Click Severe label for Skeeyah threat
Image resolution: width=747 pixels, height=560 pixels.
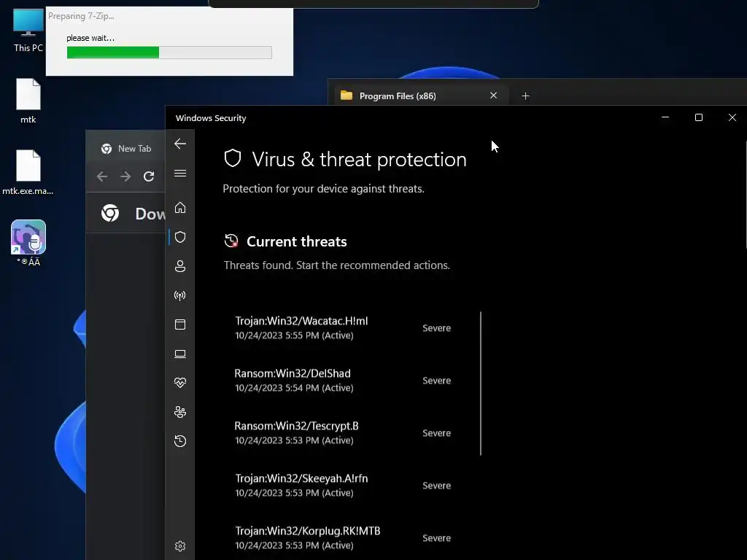pos(436,485)
